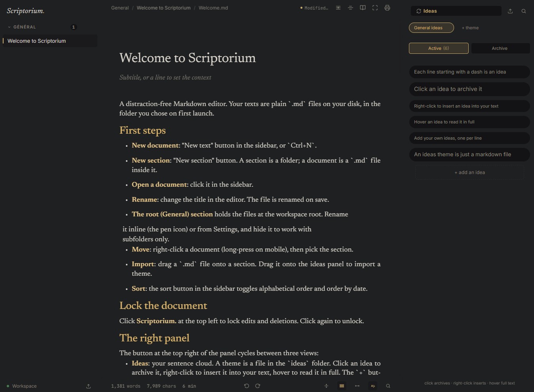The width and height of the screenshot is (534, 392).
Task: Click the bold 'Scriptorium.' text in Lock the document
Action: point(156,321)
